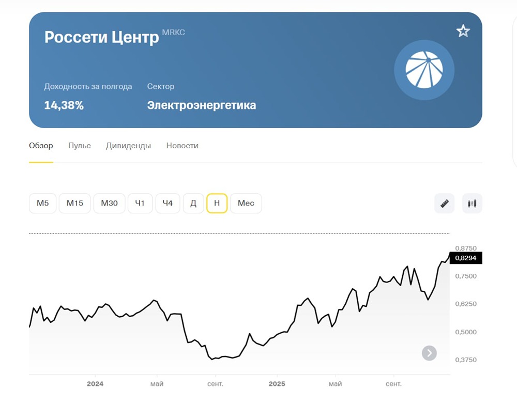Choose the M30 timeframe
This screenshot has height=420, width=517.
coord(109,203)
